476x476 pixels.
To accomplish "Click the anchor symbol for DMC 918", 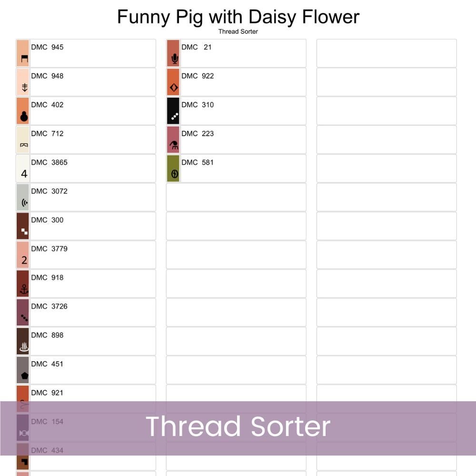I will [x=24, y=289].
